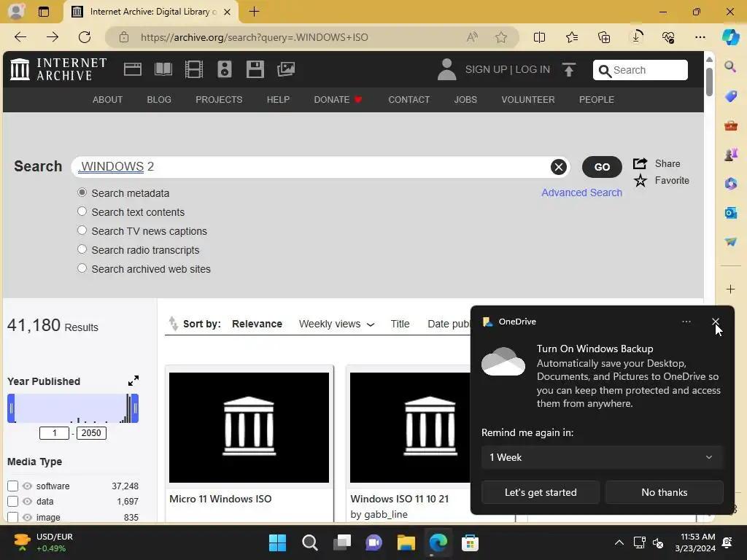This screenshot has width=747, height=560.
Task: Open Edge Collections icon
Action: (x=603, y=37)
